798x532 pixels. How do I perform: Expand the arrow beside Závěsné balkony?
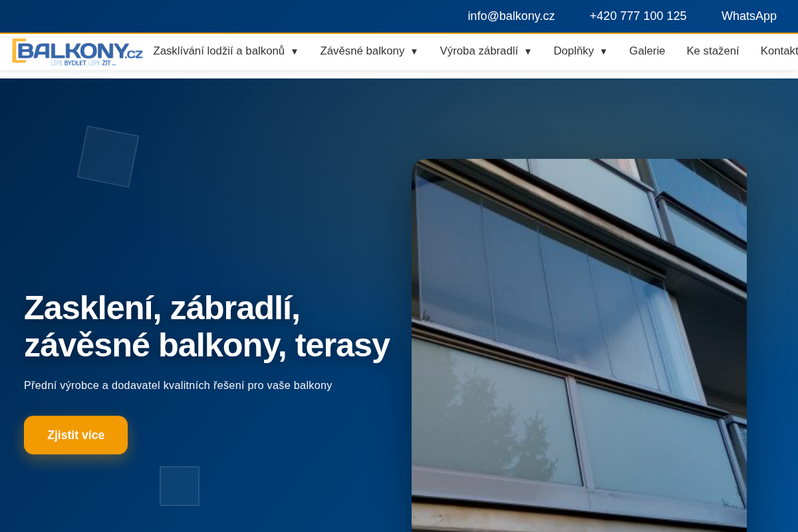coord(414,52)
